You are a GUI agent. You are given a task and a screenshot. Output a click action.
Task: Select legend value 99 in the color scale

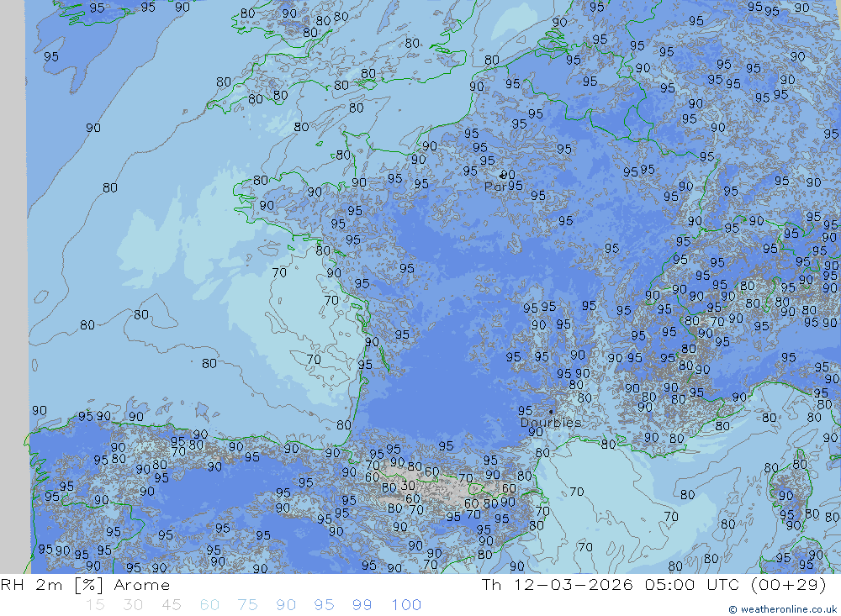tap(362, 605)
